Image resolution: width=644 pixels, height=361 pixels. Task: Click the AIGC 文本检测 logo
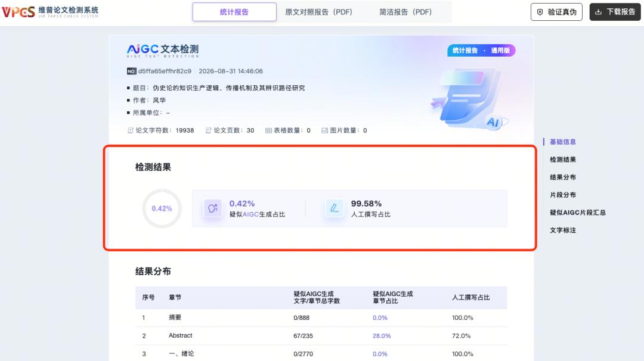(163, 51)
